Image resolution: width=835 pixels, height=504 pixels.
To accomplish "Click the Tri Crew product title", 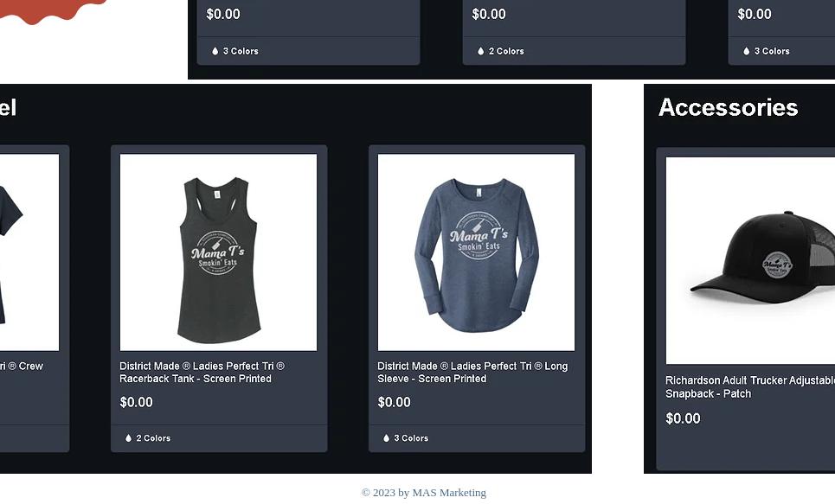I will pyautogui.click(x=22, y=367).
